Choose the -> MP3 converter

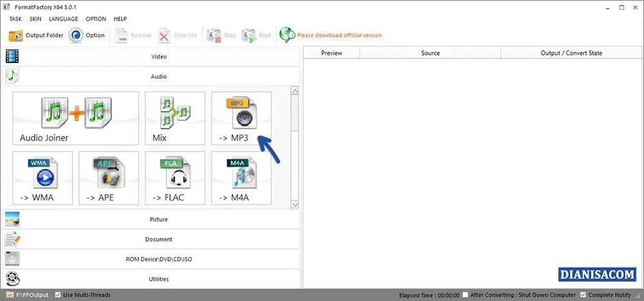[241, 119]
